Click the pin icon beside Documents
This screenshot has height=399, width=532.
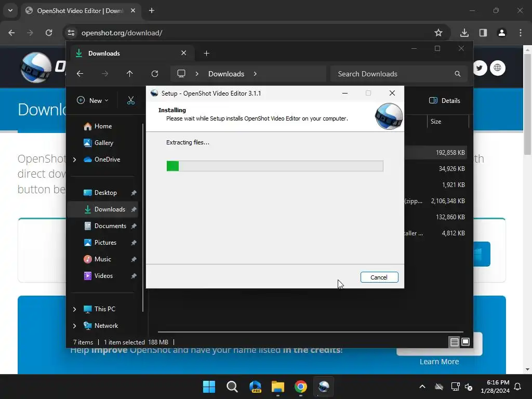point(134,226)
